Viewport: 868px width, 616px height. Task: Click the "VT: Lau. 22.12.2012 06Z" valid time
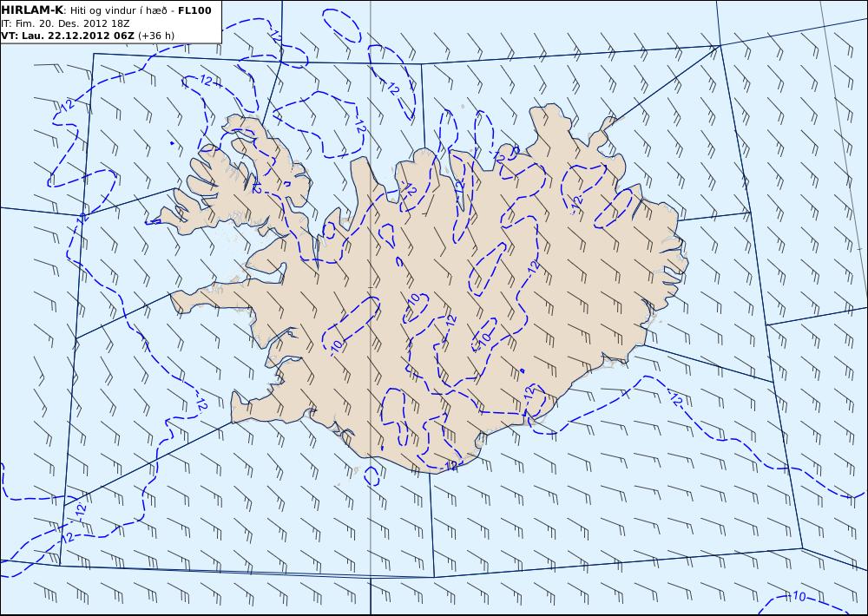[68, 36]
